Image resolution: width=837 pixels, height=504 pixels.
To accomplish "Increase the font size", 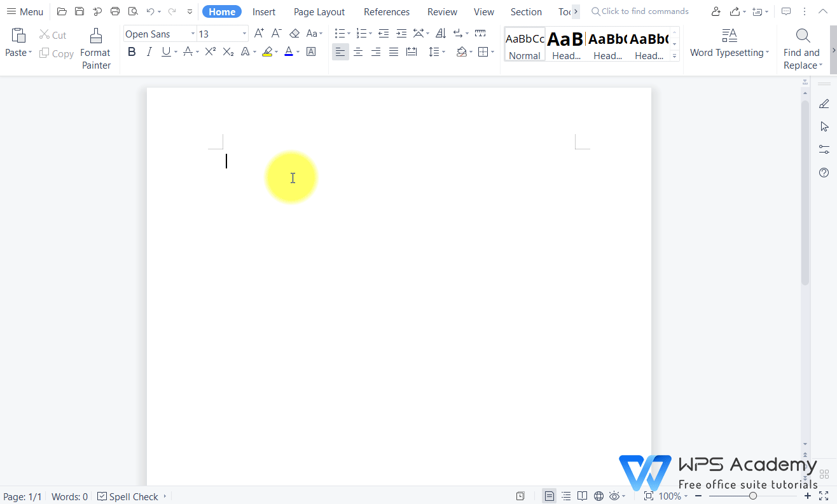I will pyautogui.click(x=259, y=32).
